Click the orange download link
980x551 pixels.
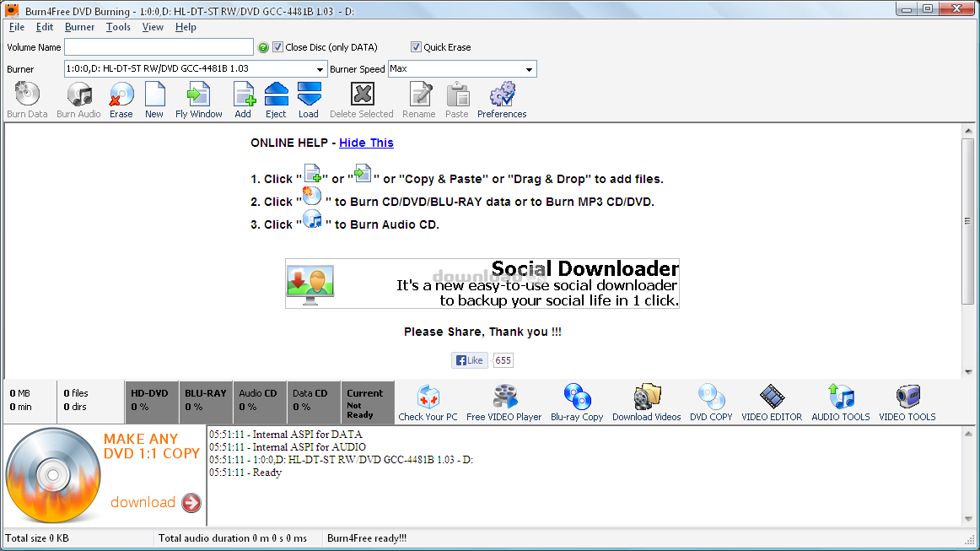(x=143, y=502)
